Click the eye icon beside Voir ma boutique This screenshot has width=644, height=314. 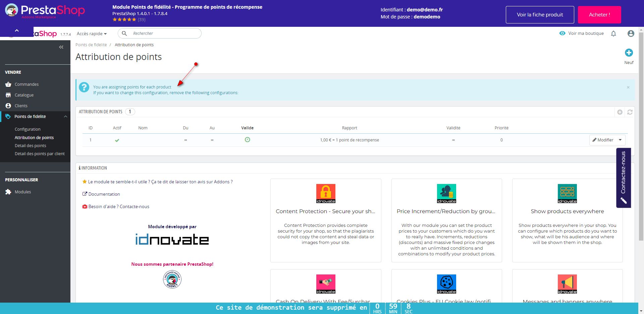click(562, 33)
